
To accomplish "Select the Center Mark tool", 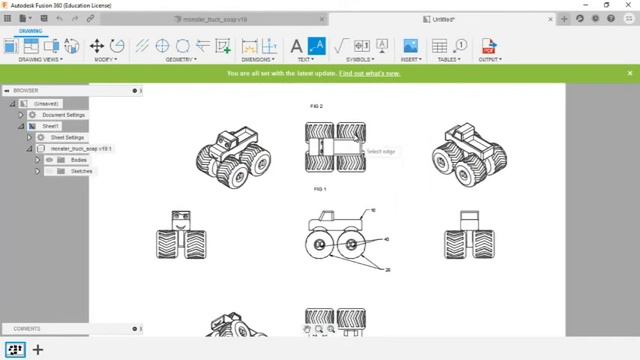I will 162,46.
